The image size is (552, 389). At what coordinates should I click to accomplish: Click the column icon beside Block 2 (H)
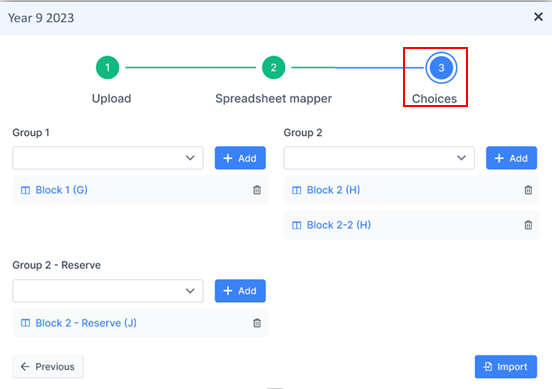point(297,190)
